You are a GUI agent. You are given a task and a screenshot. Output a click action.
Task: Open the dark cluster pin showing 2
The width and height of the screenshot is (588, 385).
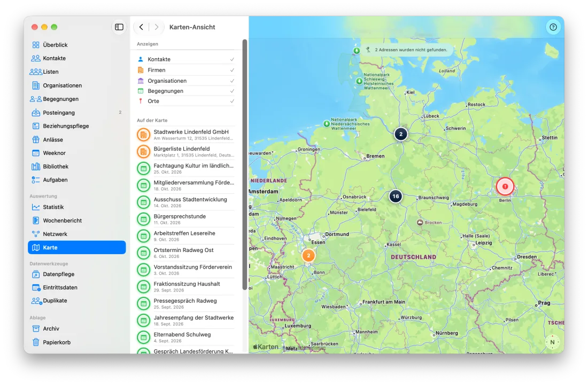click(400, 134)
